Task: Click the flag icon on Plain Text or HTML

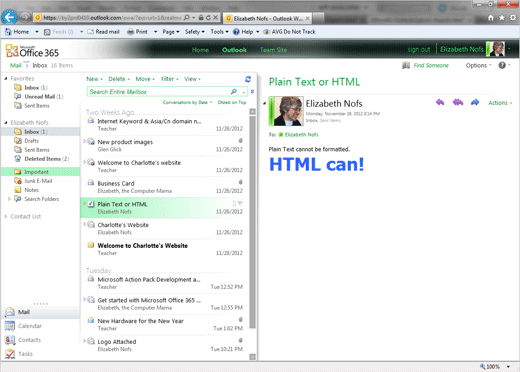Action: pyautogui.click(x=240, y=203)
